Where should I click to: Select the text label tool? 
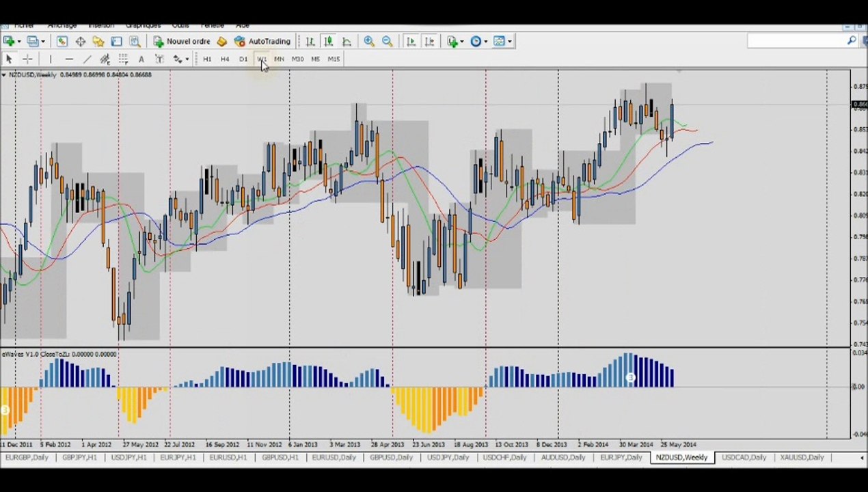coord(159,59)
